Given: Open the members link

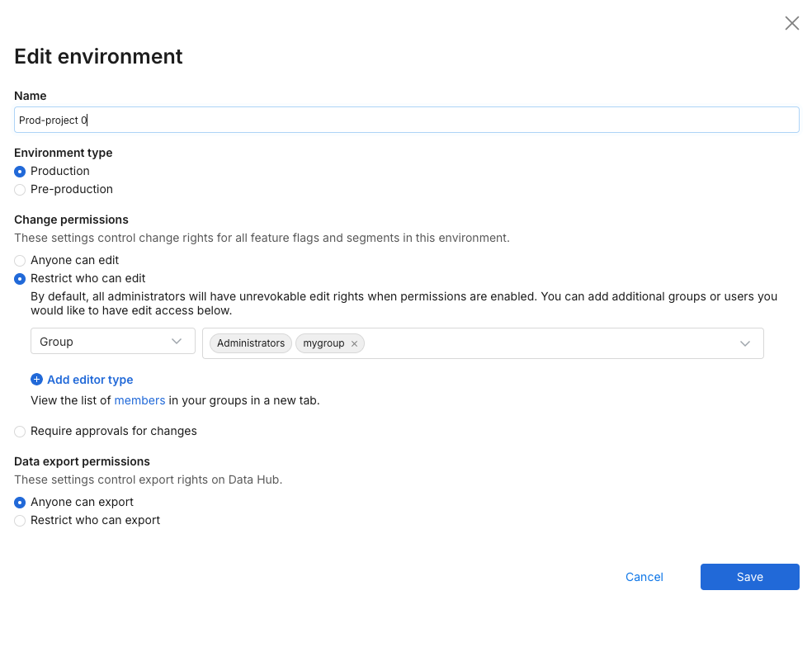Looking at the screenshot, I should click(139, 400).
